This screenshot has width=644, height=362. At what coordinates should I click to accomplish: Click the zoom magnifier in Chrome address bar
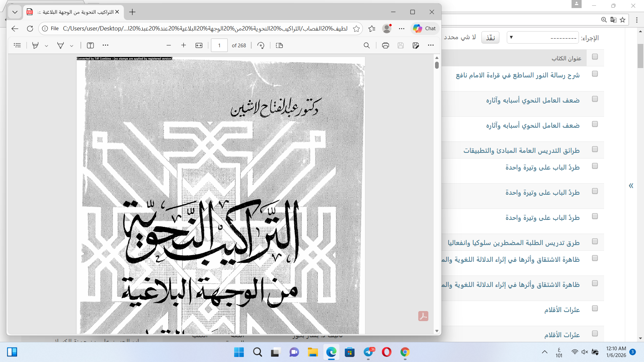tap(604, 20)
